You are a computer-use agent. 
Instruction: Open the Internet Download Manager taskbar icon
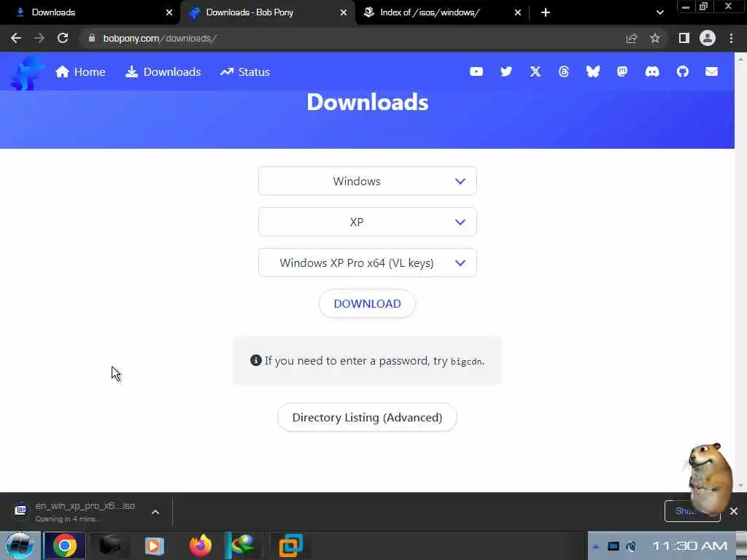(x=243, y=545)
